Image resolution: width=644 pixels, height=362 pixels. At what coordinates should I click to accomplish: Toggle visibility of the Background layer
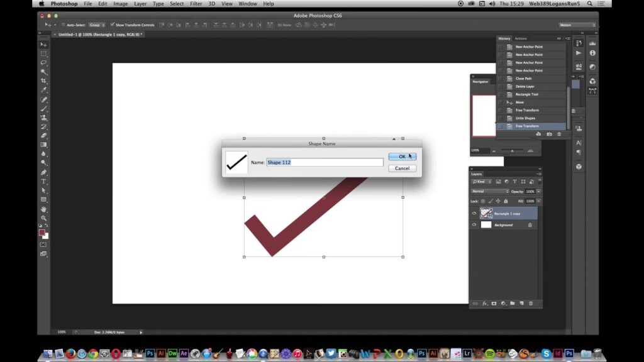point(474,225)
